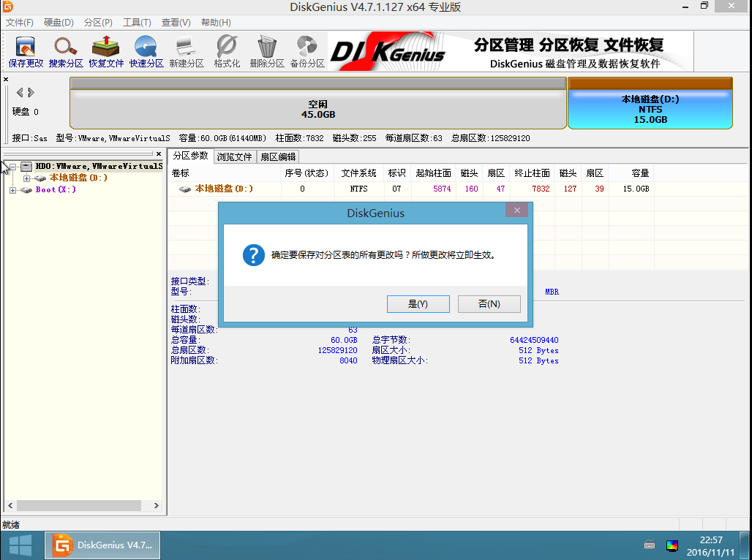Click the disk icon in the 本地磁盘(D:) table row
752x560 pixels.
185,189
